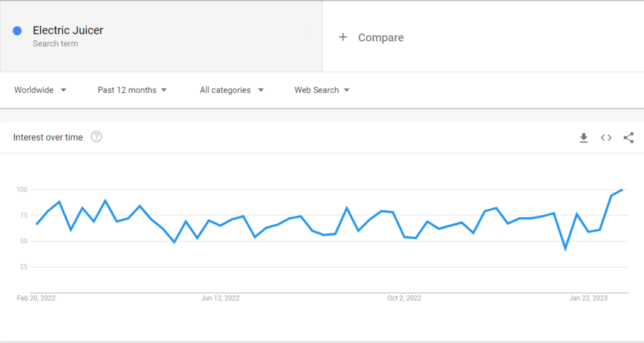Click the Interest over time heading
The height and width of the screenshot is (343, 644).
pyautogui.click(x=48, y=138)
